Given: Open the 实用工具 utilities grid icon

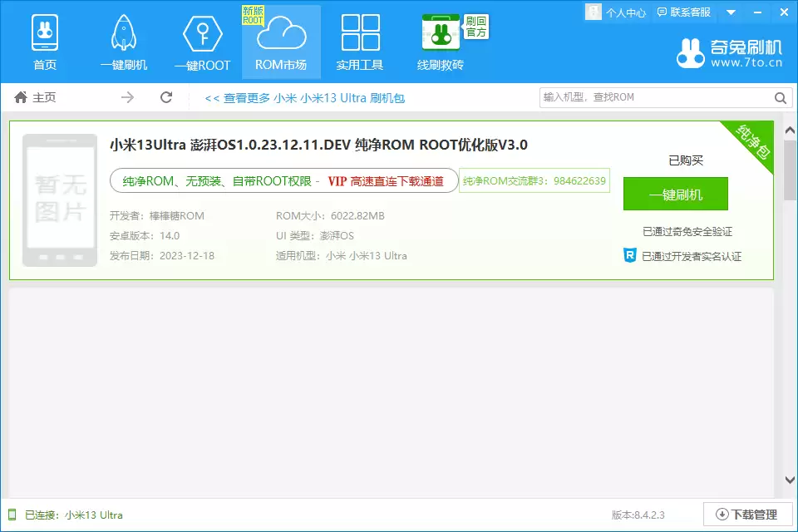Looking at the screenshot, I should pyautogui.click(x=359, y=32).
